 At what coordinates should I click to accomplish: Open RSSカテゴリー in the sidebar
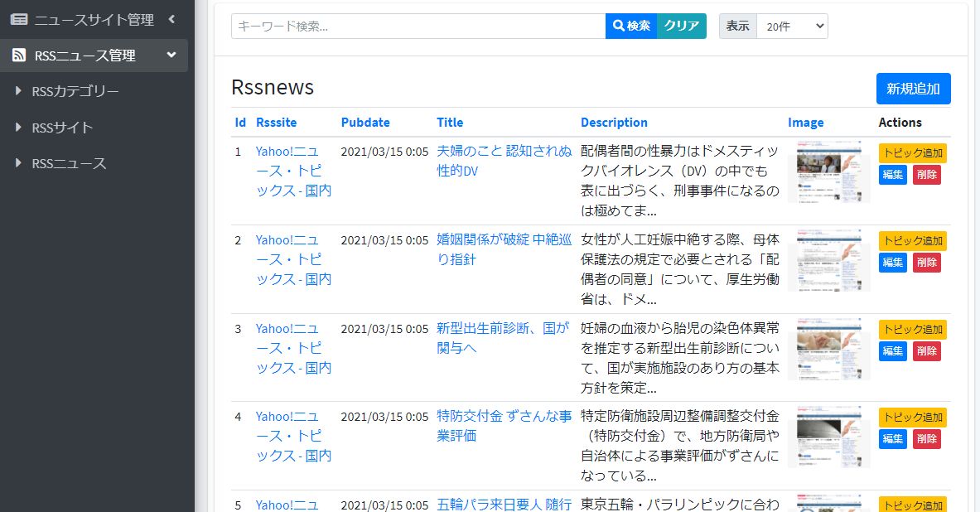75,91
